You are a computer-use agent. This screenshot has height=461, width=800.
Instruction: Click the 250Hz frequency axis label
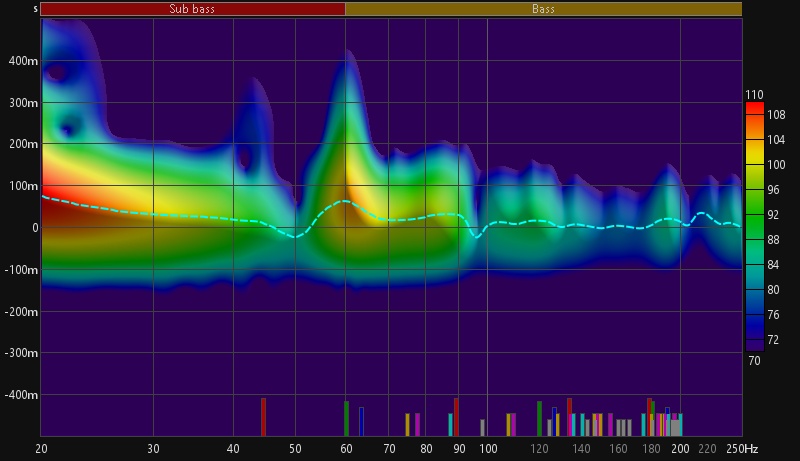(x=741, y=448)
